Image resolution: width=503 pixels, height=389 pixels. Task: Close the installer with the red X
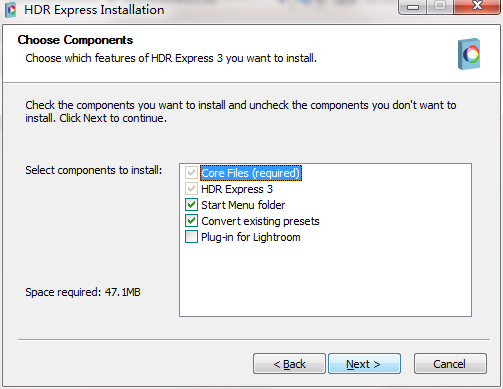click(x=477, y=7)
